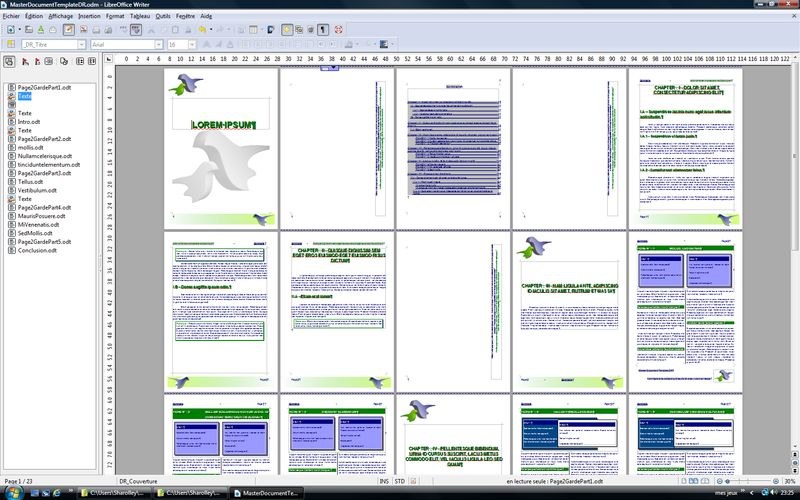Viewport: 800px width, 500px height.
Task: Open the Insertion menu
Action: [x=89, y=17]
